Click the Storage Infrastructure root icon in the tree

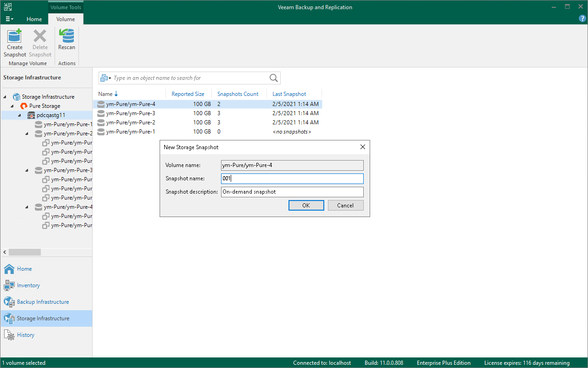pyautogui.click(x=17, y=97)
